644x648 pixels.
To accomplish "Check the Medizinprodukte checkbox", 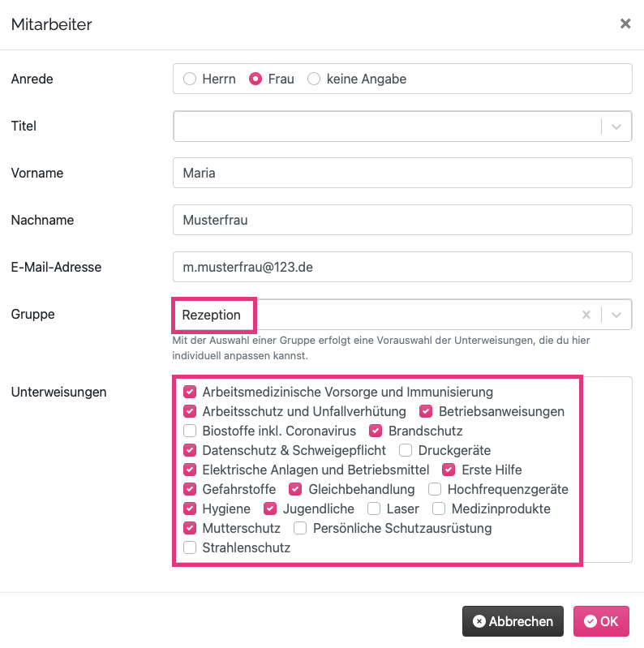I will (439, 509).
